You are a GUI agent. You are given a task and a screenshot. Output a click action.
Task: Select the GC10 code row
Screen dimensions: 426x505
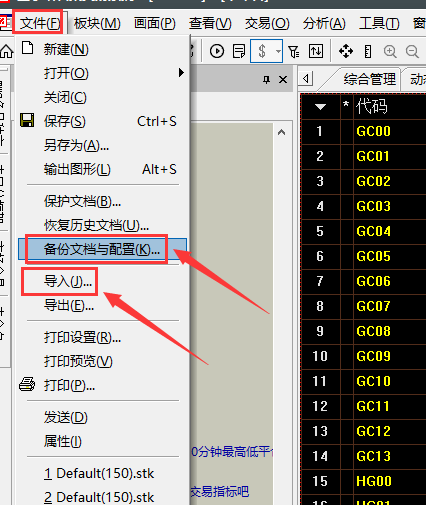[373, 381]
